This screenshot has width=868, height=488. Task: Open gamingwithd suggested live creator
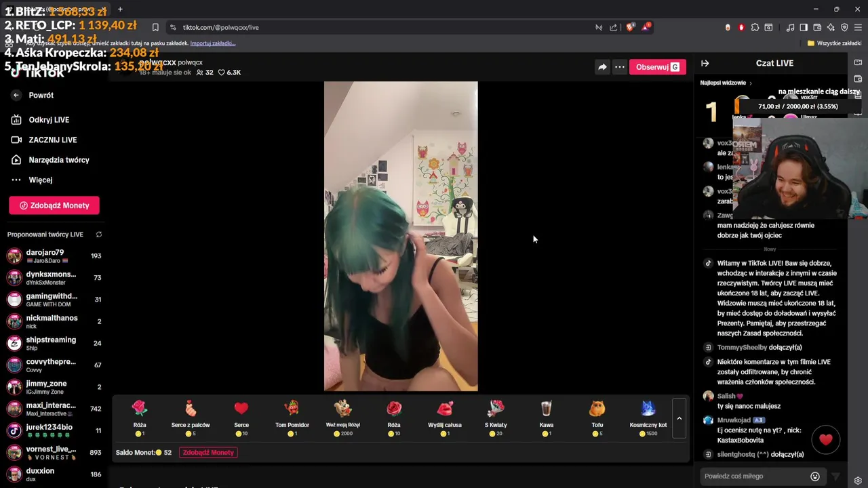click(53, 300)
